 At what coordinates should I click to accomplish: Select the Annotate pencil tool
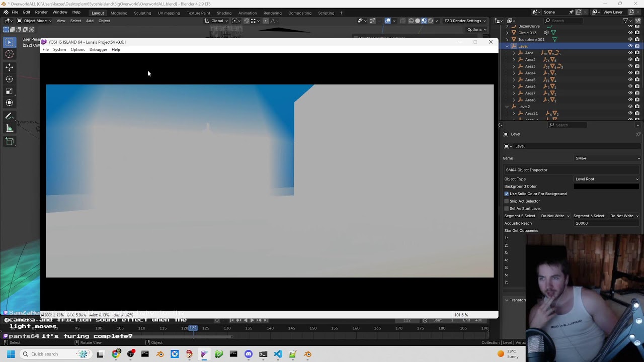click(9, 117)
